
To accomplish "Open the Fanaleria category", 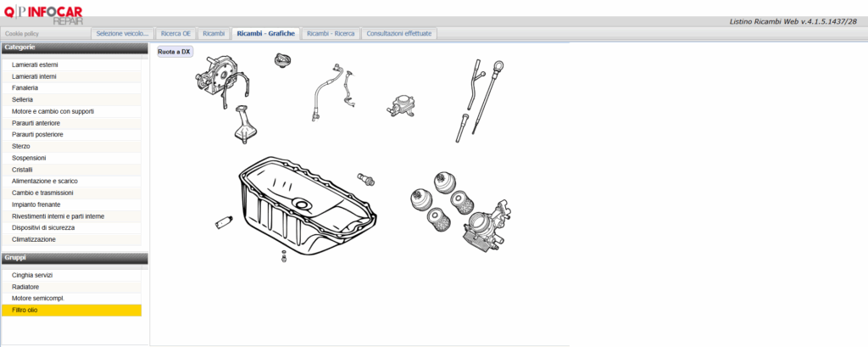I will (71, 88).
